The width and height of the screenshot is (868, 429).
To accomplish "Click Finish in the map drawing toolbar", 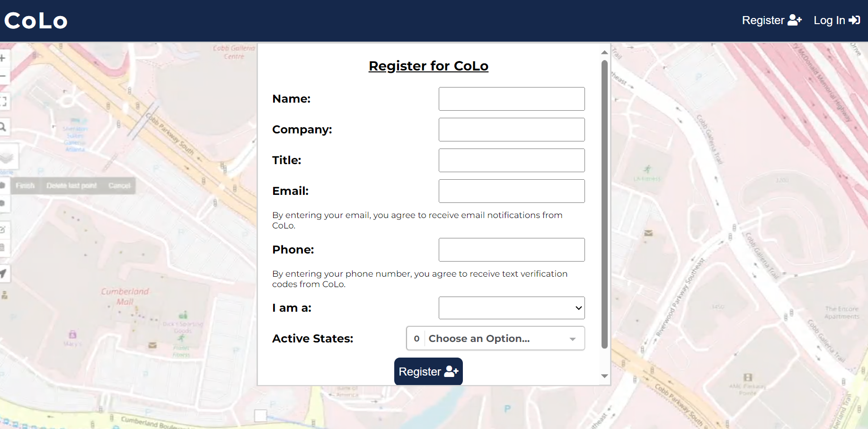I will click(x=25, y=185).
